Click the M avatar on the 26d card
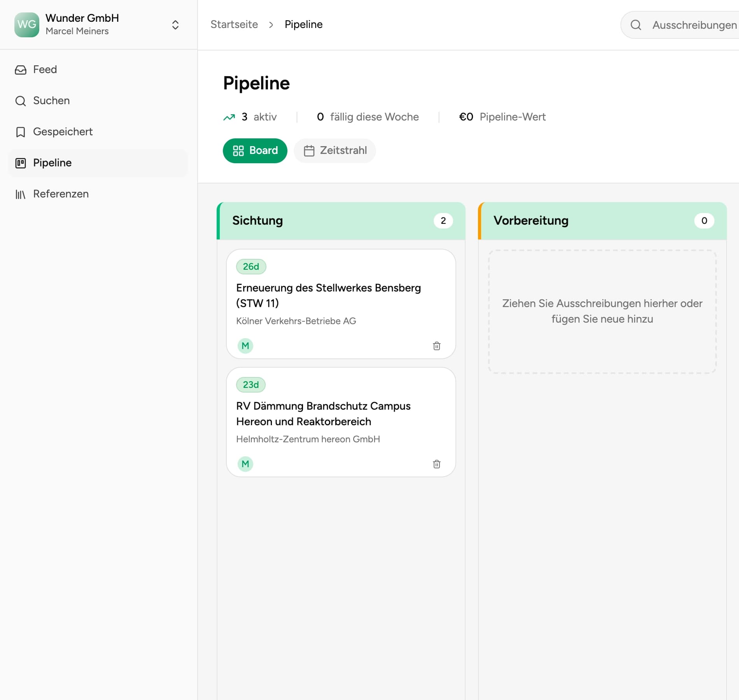 click(245, 346)
